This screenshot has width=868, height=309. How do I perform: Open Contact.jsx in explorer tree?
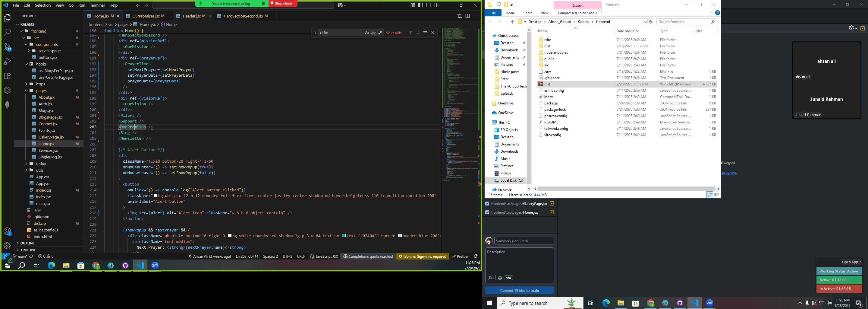(48, 124)
